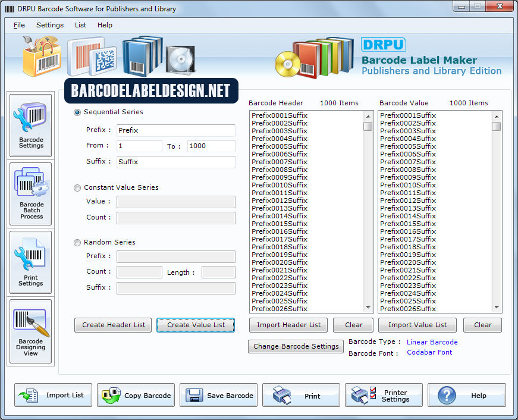Image resolution: width=518 pixels, height=420 pixels.
Task: Click the Barcode Header list scrollbar thumb
Action: click(x=368, y=126)
